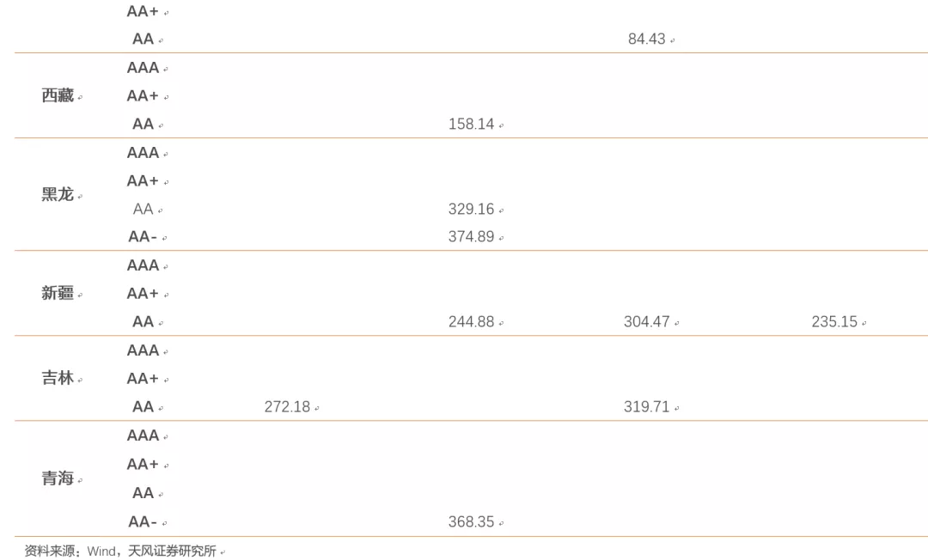
Task: Click the value 329.16
Action: click(471, 210)
